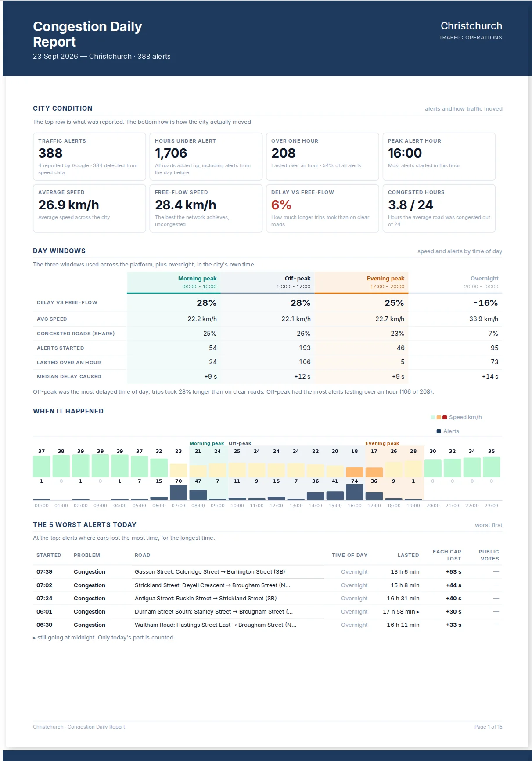Click the 'Morning peak' label above the chart
Image resolution: width=532 pixels, height=761 pixels.
point(207,443)
